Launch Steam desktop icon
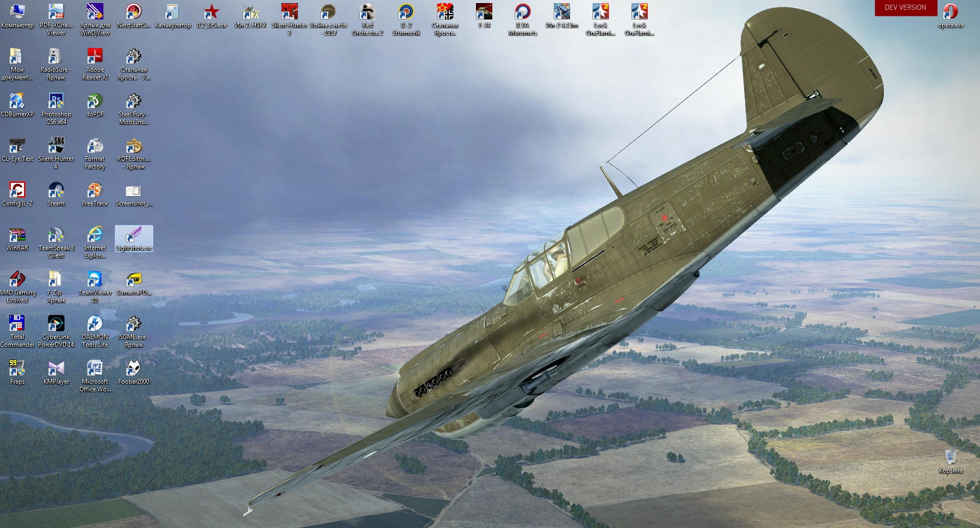This screenshot has width=980, height=528. click(x=56, y=194)
